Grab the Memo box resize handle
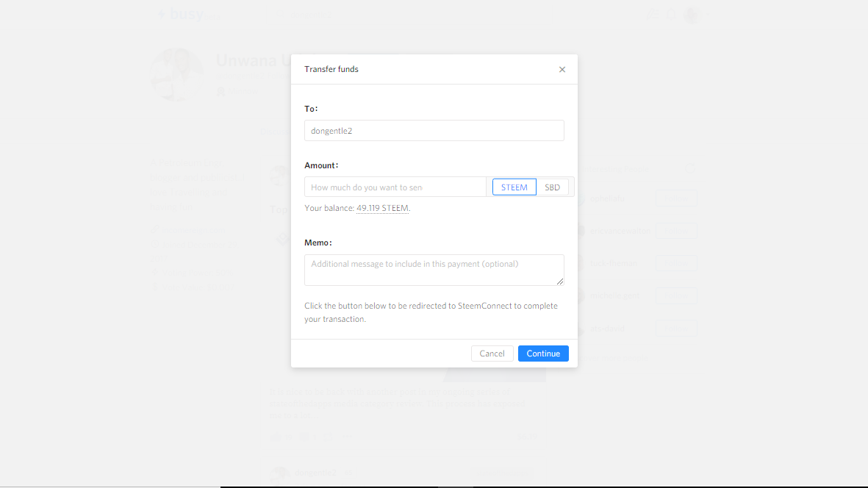The image size is (868, 488). (560, 281)
